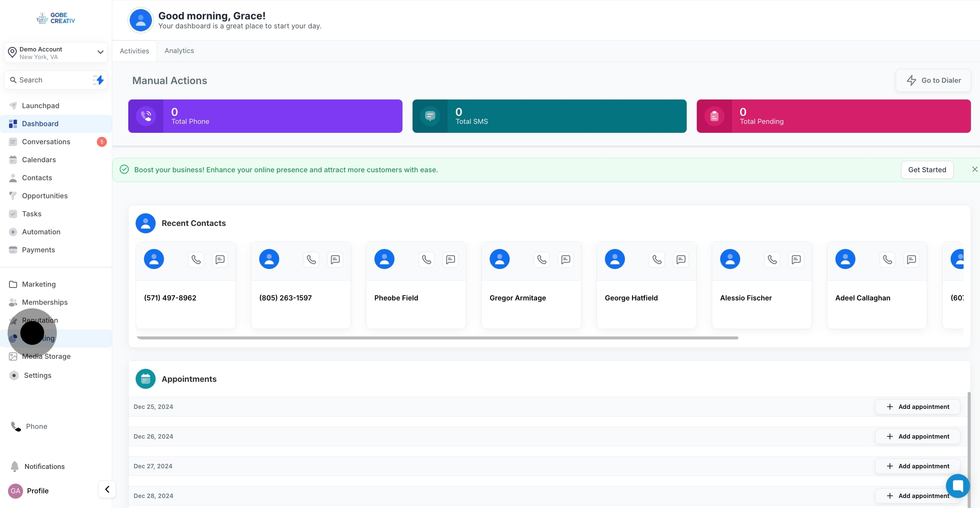Collapse the sidebar with chevron arrow
980x508 pixels.
point(107,489)
